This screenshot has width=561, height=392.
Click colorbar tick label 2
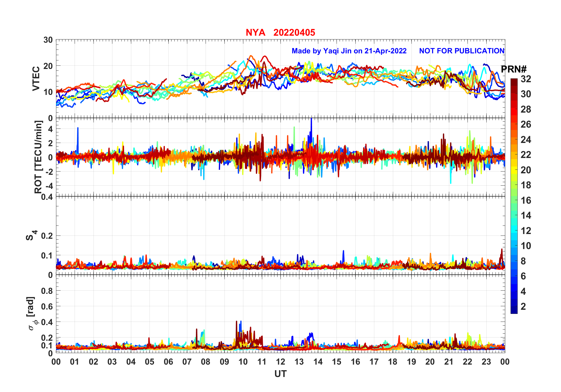[523, 307]
